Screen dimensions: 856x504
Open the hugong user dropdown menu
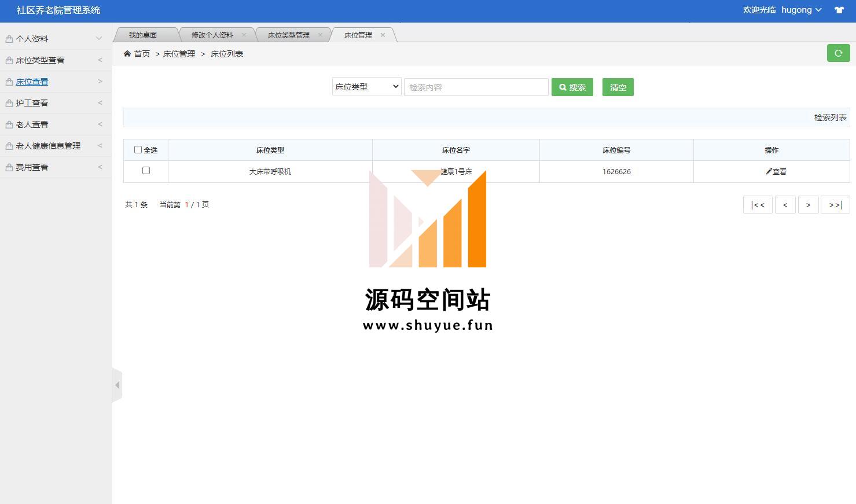(801, 10)
